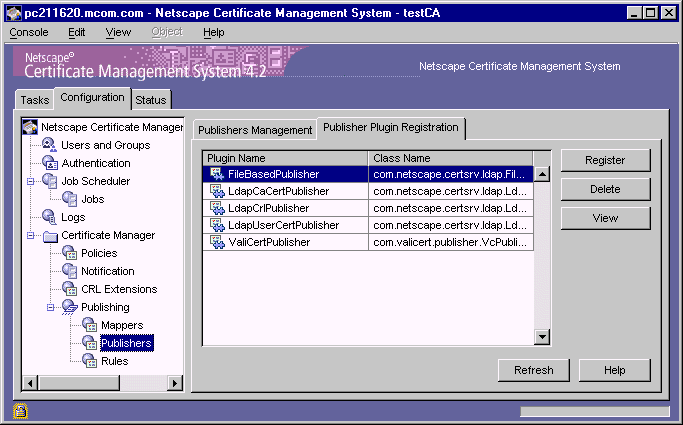Click the Help button at bottom right
The image size is (683, 425).
point(615,370)
